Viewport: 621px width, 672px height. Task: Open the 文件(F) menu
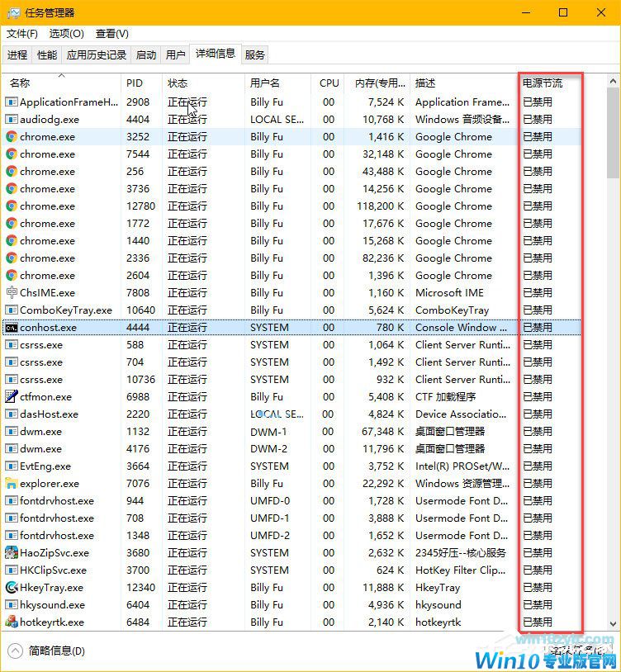(21, 33)
